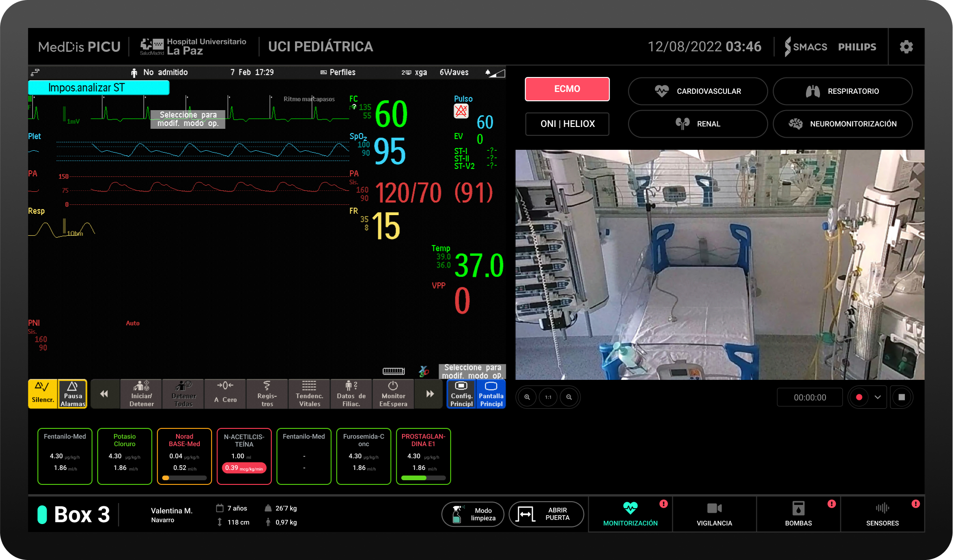Click the A Cero zeroing icon

pos(225,393)
